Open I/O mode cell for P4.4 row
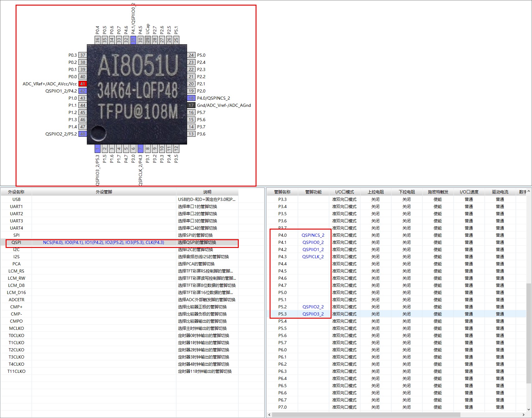This screenshot has height=418, width=532. tap(345, 264)
